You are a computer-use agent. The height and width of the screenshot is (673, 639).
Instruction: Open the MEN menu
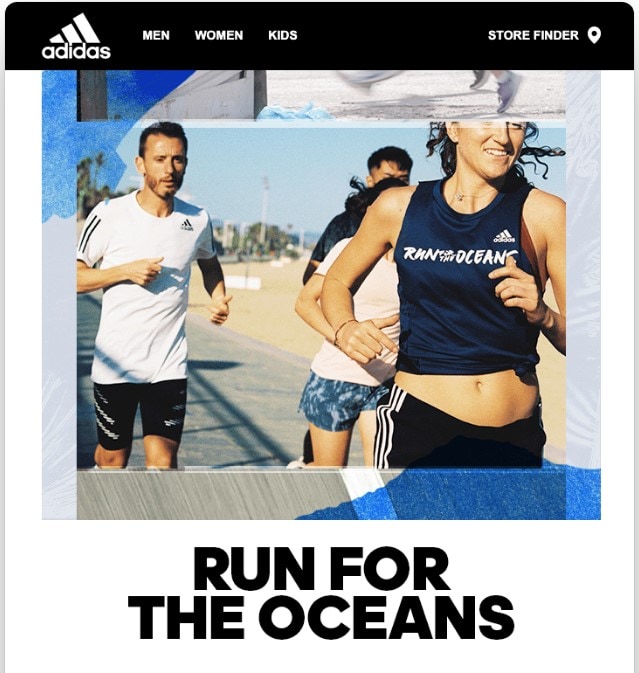point(156,35)
